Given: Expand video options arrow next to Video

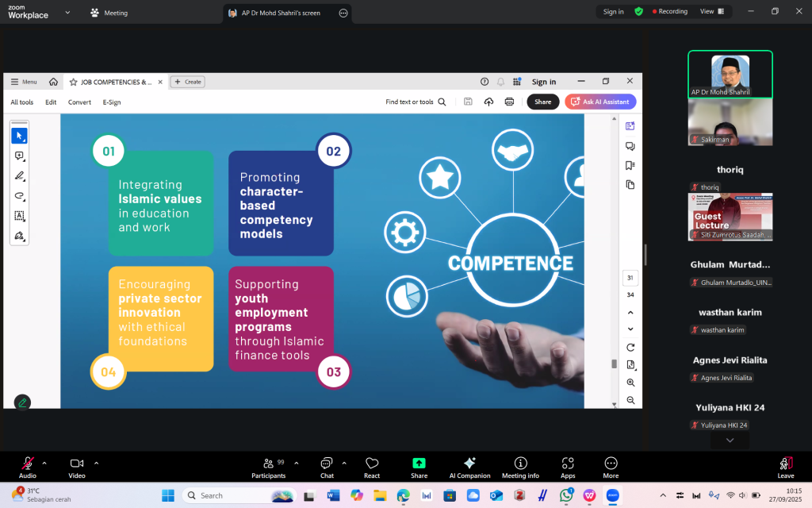Looking at the screenshot, I should pos(97,463).
